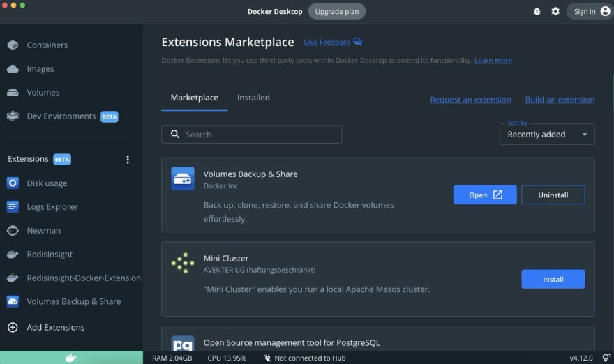Switch to the Marketplace tab
614x364 pixels.
(x=194, y=98)
